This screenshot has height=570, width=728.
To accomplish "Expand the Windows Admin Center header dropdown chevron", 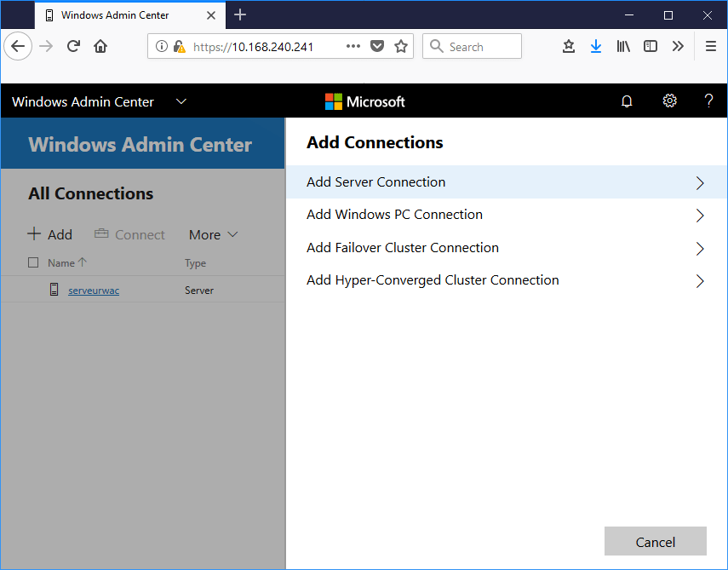I will point(181,101).
